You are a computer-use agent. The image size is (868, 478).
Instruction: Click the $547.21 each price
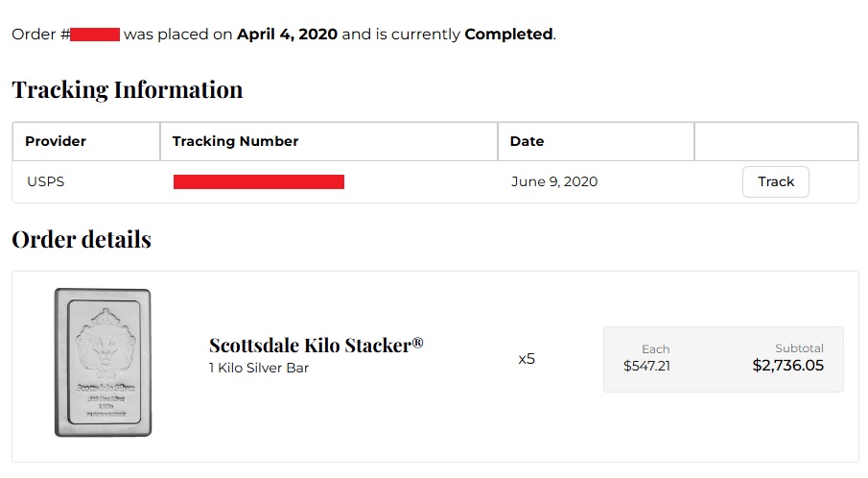click(646, 366)
